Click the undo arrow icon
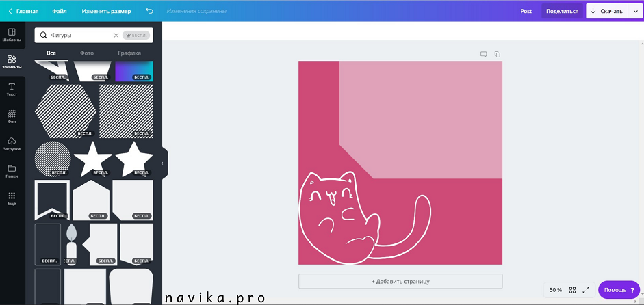The width and height of the screenshot is (644, 305). coord(150,11)
